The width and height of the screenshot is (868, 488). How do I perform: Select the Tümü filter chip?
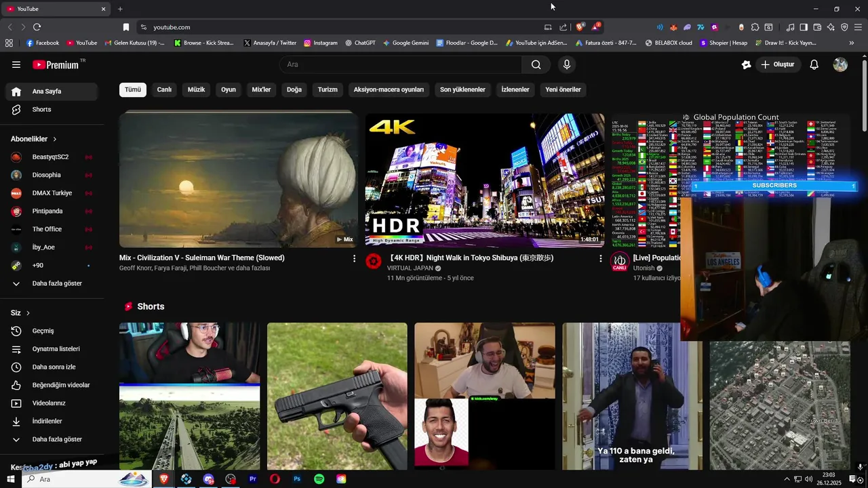(x=133, y=89)
